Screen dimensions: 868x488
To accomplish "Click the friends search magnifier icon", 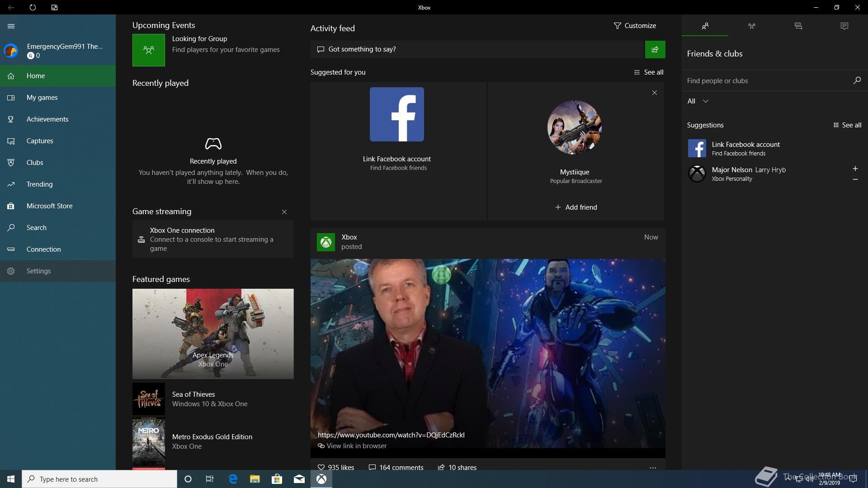I will (x=857, y=80).
